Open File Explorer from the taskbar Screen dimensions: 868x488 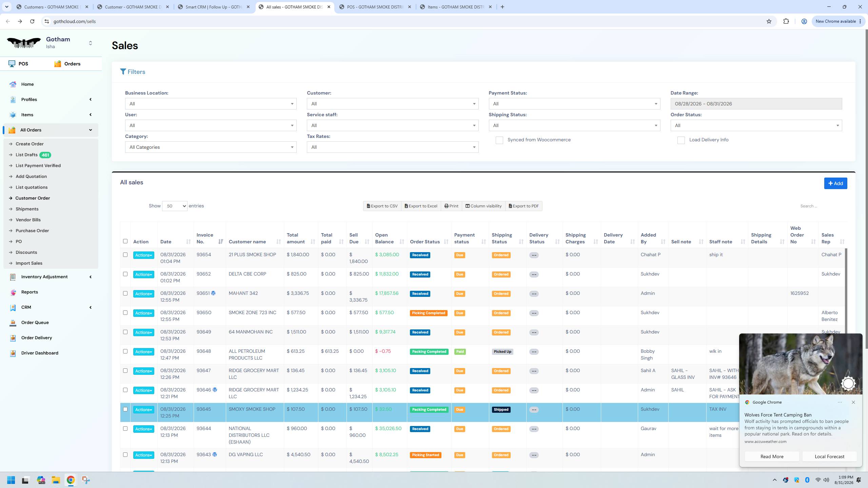[x=56, y=480]
